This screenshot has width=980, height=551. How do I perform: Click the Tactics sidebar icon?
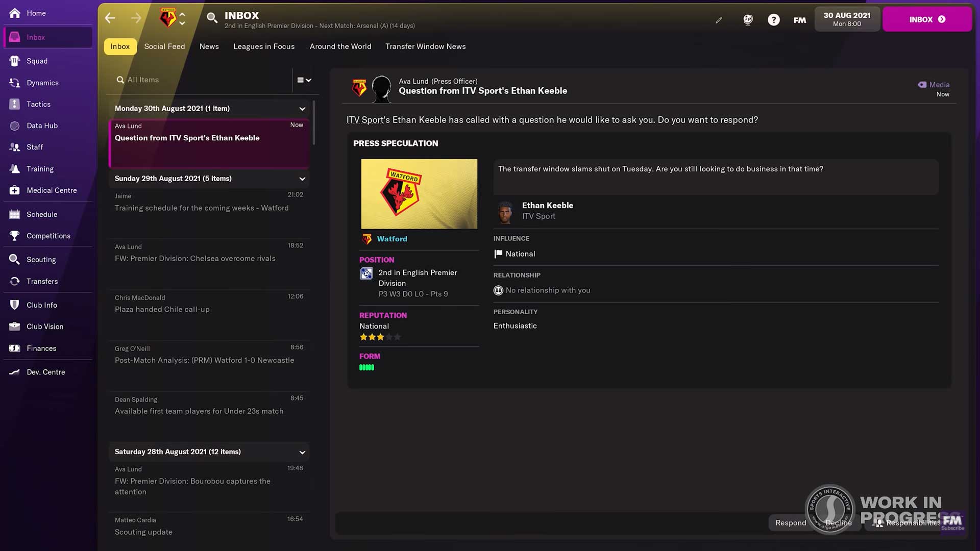point(15,104)
